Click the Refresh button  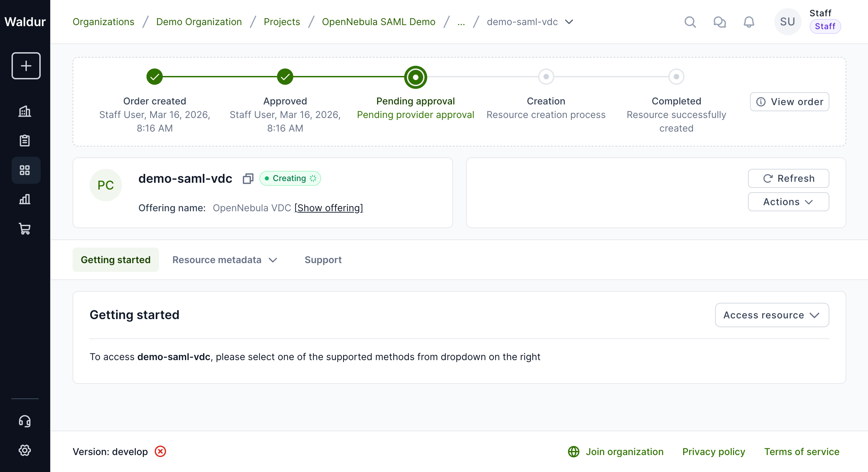pyautogui.click(x=788, y=178)
